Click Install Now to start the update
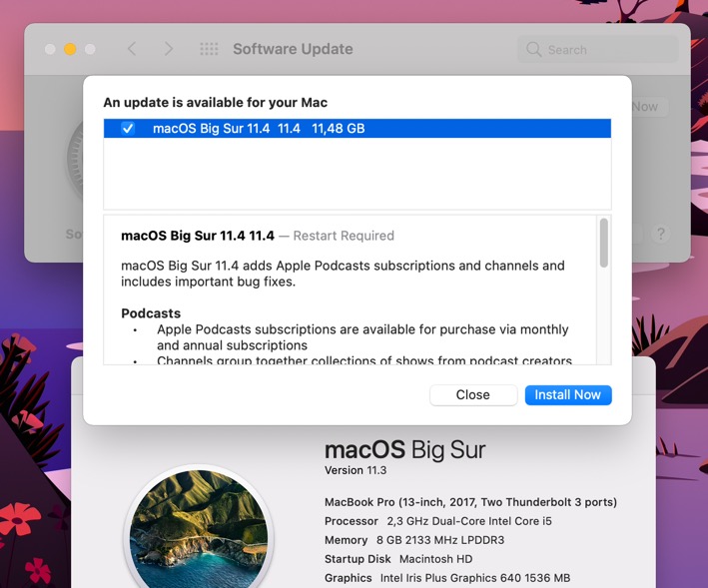 (568, 395)
